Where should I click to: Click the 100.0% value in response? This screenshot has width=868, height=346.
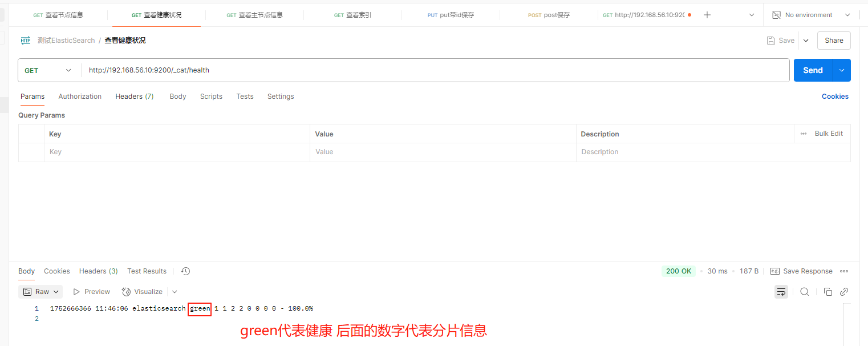(x=301, y=309)
